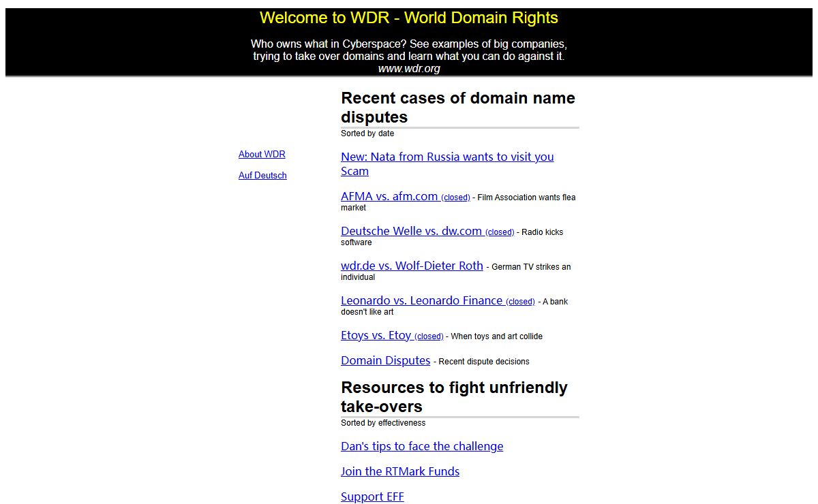Click the Welcome to WDR heading

tap(409, 18)
